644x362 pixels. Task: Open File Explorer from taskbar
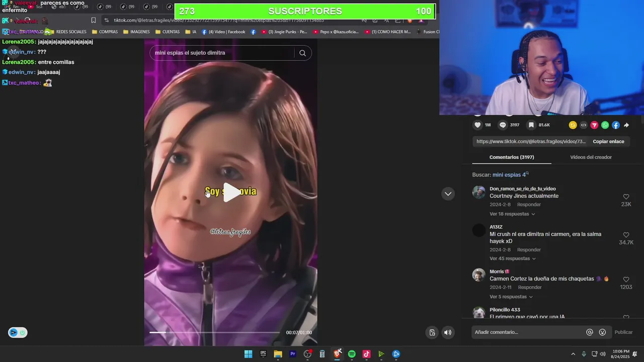278,354
